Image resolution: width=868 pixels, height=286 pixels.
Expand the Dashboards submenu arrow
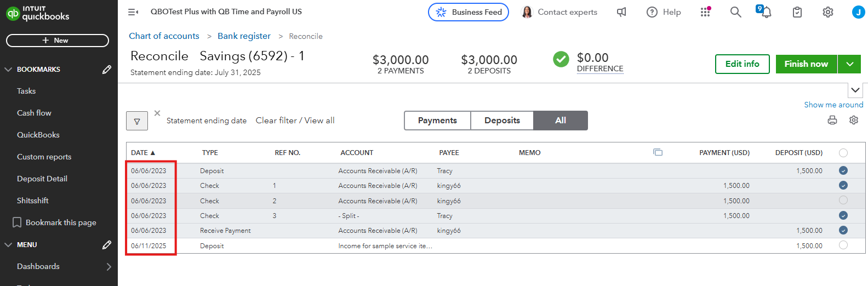tap(108, 267)
